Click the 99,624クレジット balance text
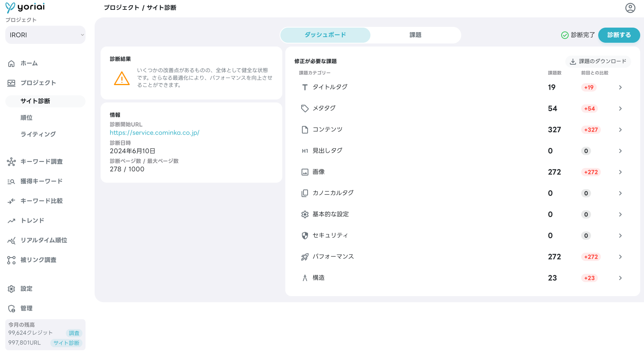 tap(30, 333)
